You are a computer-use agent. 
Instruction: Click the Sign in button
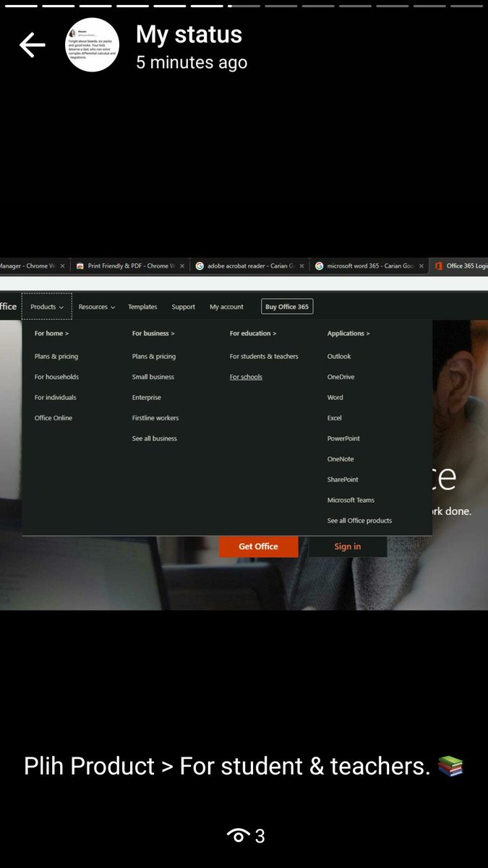point(348,546)
